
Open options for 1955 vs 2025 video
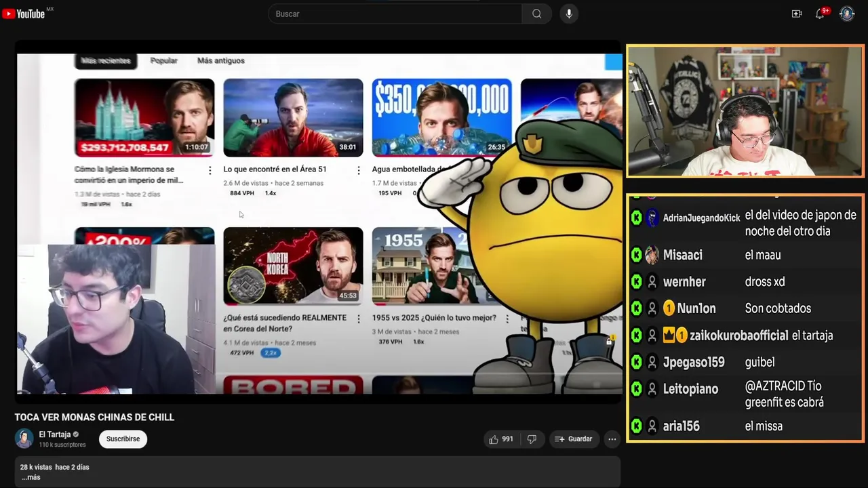(x=507, y=319)
